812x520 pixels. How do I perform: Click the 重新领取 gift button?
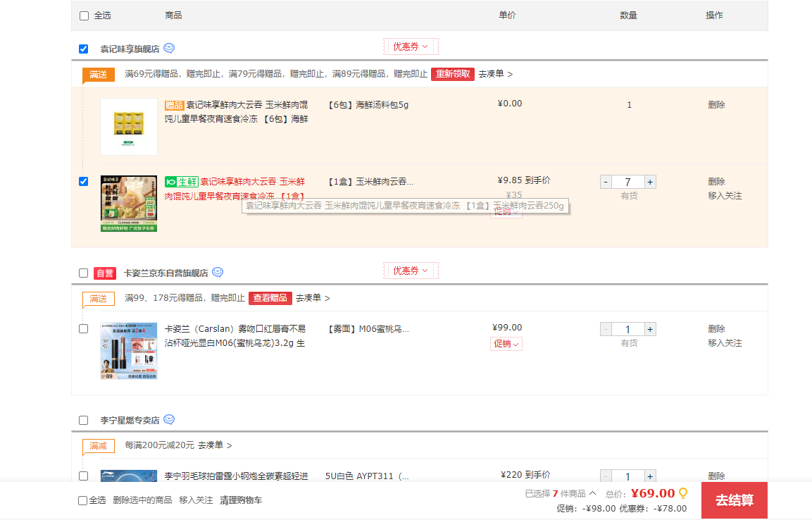(453, 74)
